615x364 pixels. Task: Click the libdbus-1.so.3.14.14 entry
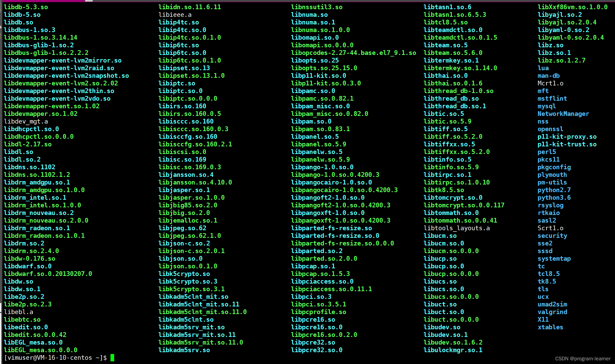(41, 38)
